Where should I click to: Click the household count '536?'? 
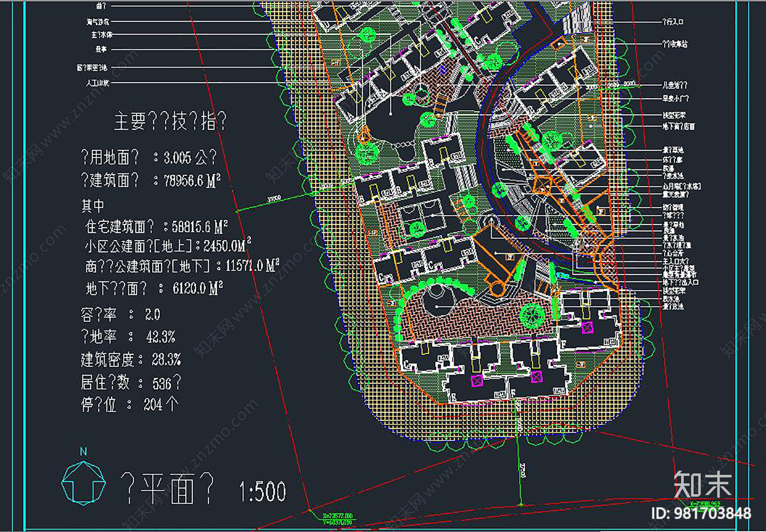coord(167,383)
